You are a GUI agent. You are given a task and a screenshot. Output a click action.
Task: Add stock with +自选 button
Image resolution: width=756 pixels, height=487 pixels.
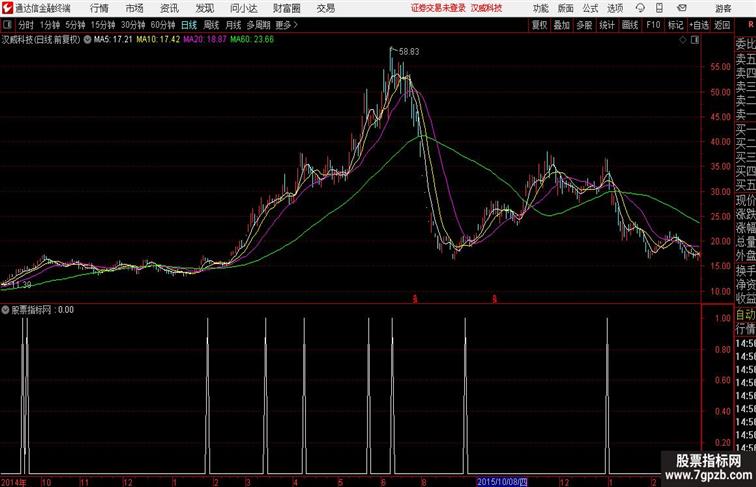pyautogui.click(x=699, y=25)
